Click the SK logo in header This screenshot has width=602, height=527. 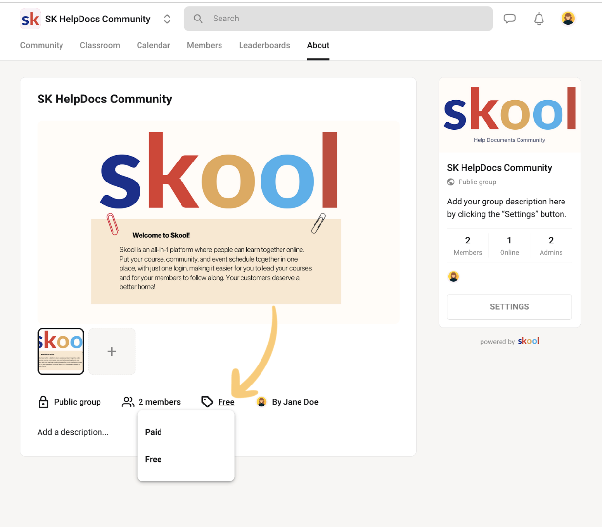tap(30, 18)
